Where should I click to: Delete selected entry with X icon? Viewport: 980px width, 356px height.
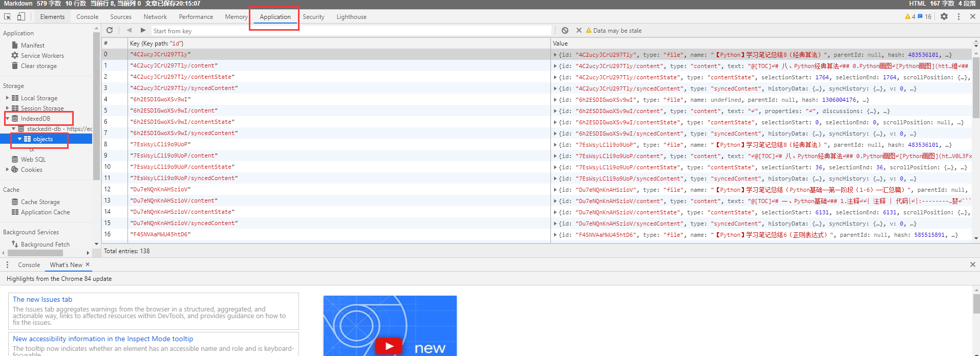coord(579,30)
